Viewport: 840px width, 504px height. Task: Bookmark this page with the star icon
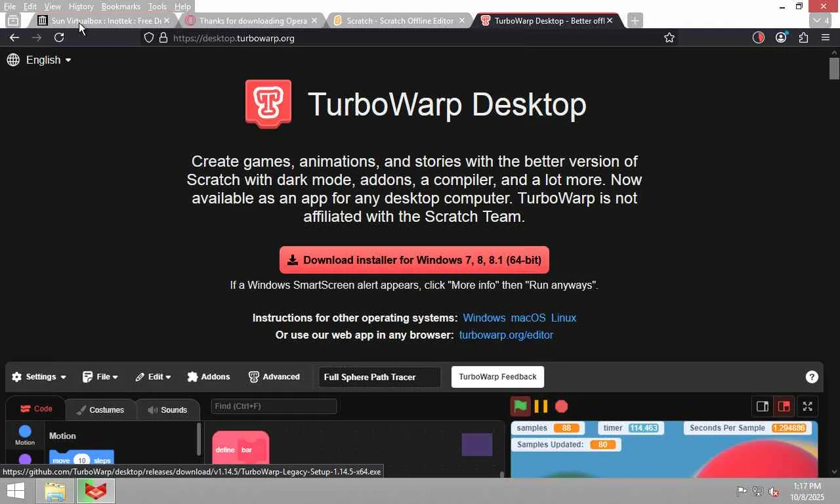coord(669,37)
